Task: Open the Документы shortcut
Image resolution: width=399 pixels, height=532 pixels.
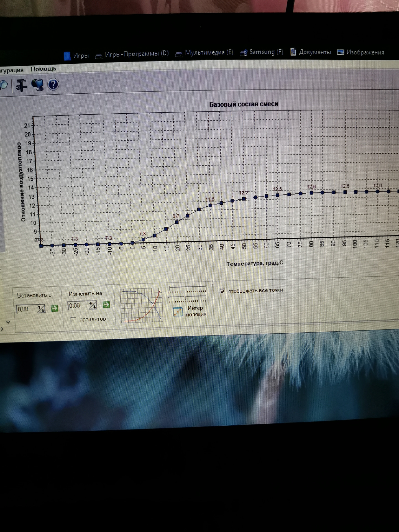Action: [x=311, y=52]
